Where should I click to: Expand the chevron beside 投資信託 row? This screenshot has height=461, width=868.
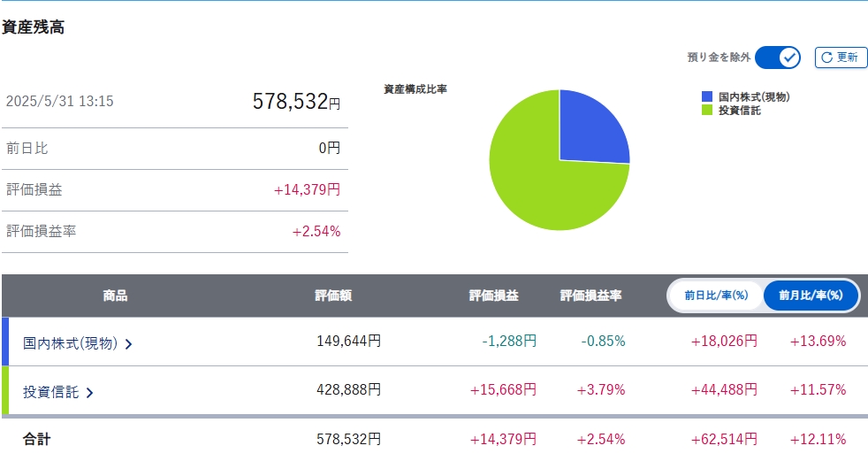coord(89,393)
